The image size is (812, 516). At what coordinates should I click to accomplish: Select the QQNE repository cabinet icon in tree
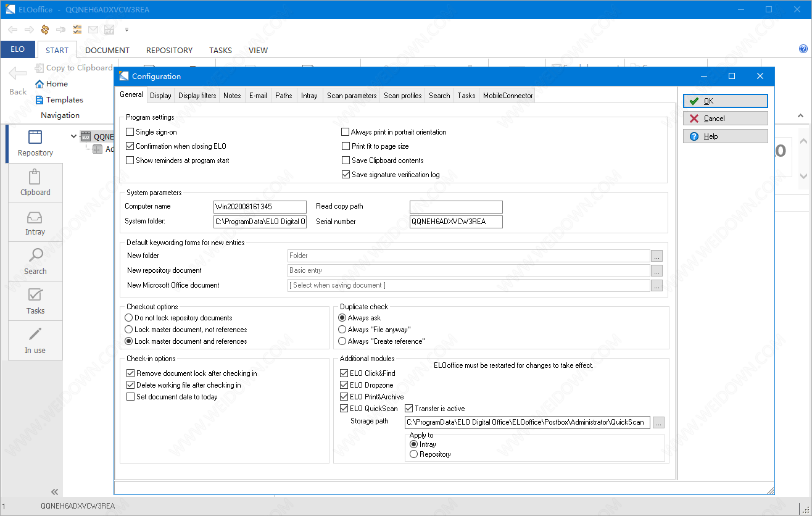coord(86,136)
